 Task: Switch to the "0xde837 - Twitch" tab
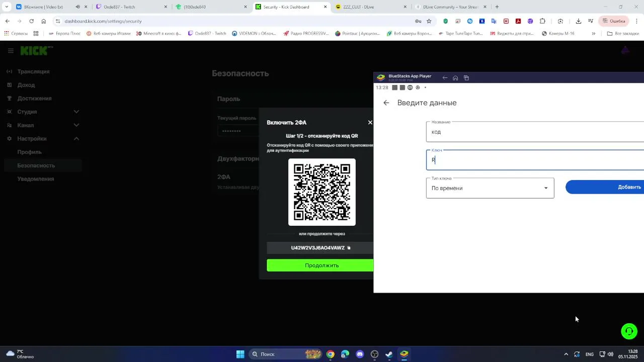[131, 7]
